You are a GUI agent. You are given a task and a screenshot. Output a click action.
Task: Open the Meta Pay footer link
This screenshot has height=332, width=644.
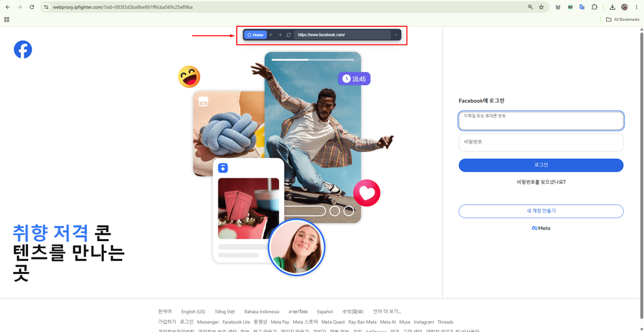click(x=280, y=322)
